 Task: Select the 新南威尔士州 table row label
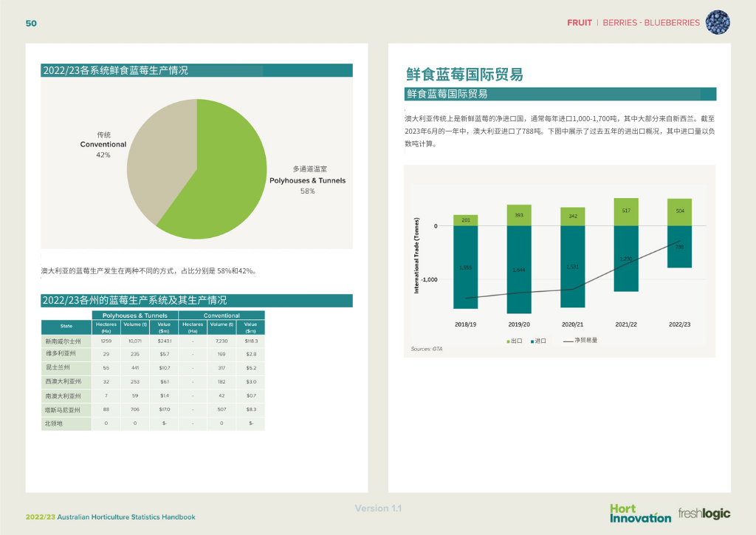tap(63, 341)
